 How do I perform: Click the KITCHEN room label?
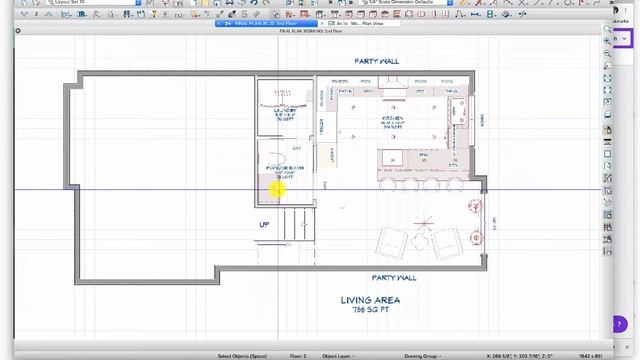[x=392, y=118]
